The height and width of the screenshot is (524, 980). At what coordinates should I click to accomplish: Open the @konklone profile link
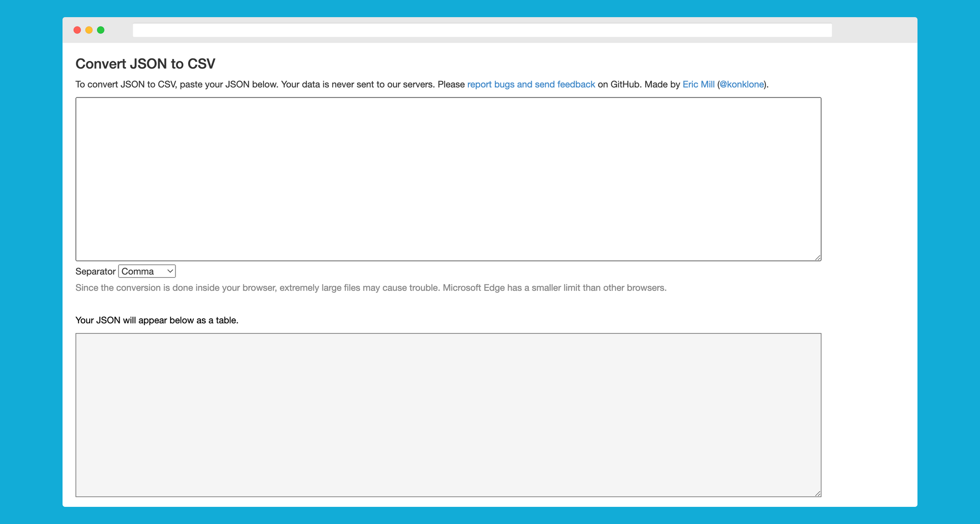point(741,84)
